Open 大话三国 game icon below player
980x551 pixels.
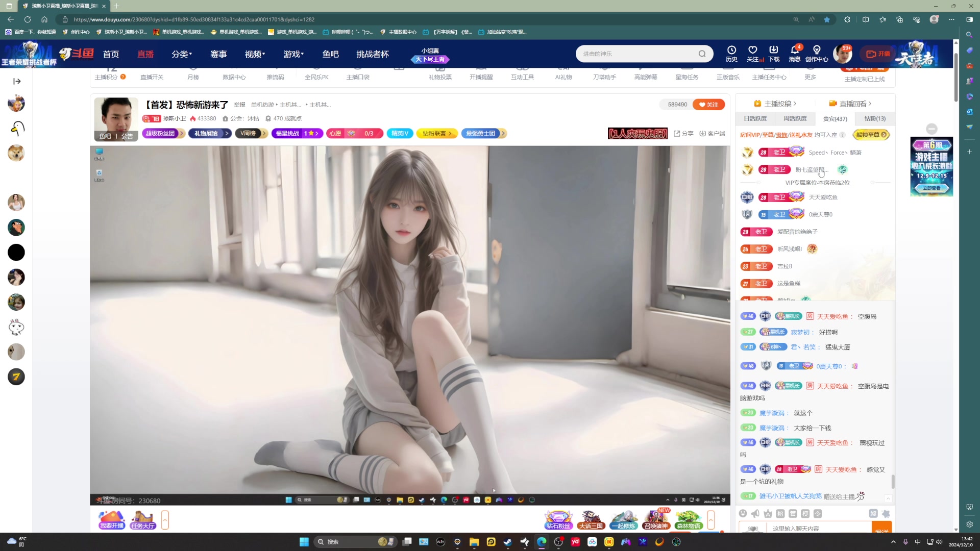pos(591,519)
